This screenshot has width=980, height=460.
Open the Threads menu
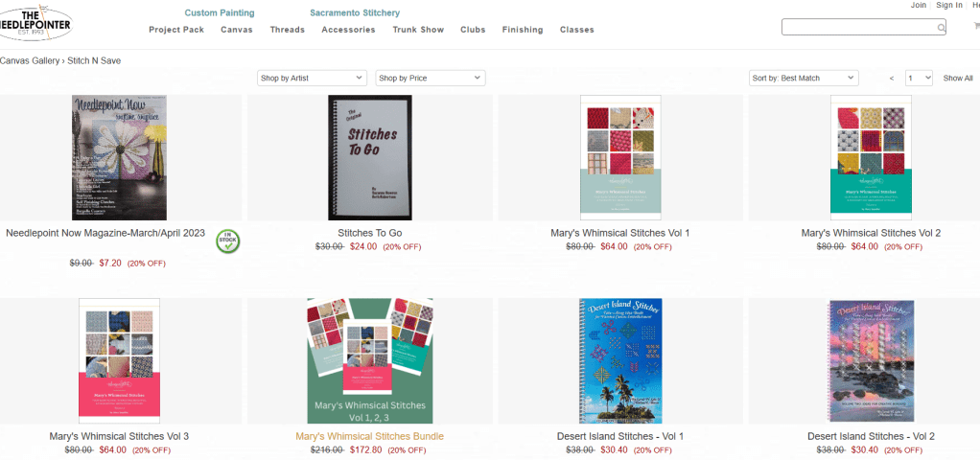pyautogui.click(x=288, y=30)
